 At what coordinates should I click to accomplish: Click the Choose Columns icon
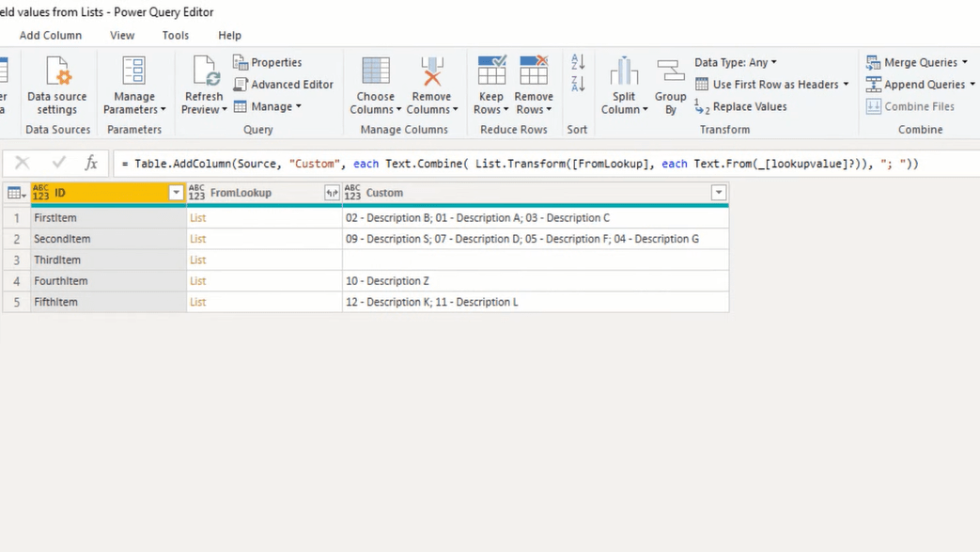click(x=375, y=71)
